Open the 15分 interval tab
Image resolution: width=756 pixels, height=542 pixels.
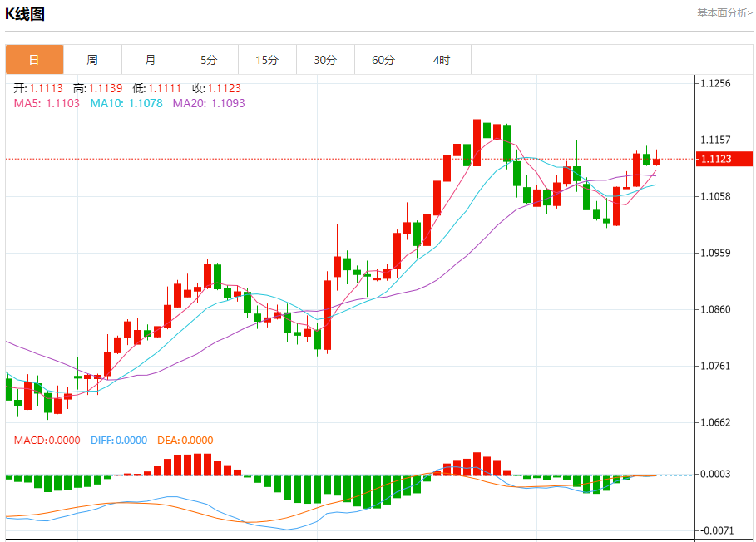tap(268, 60)
